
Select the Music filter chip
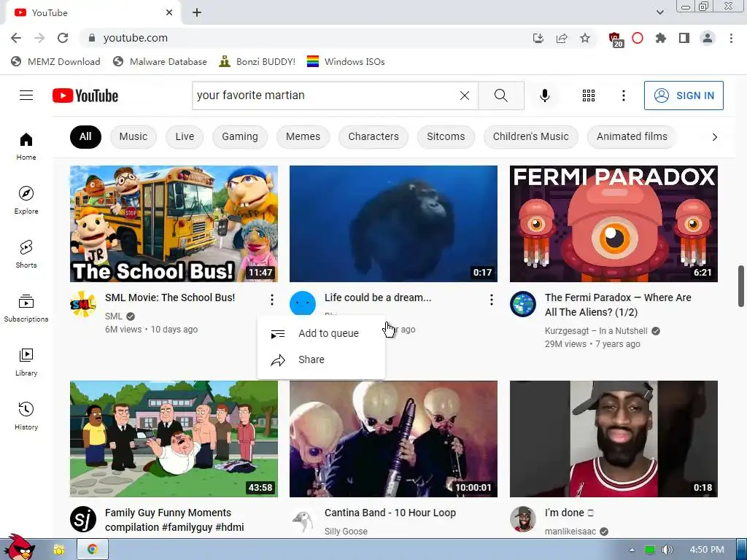coord(133,136)
